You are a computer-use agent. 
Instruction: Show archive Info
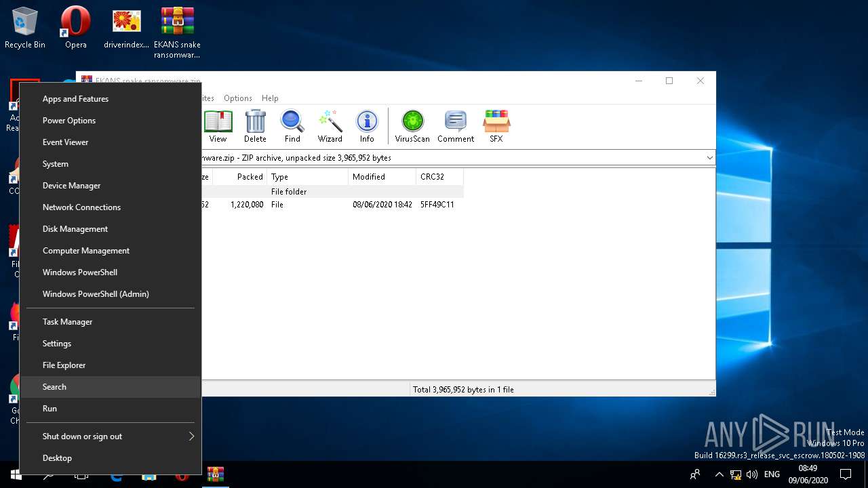click(367, 126)
